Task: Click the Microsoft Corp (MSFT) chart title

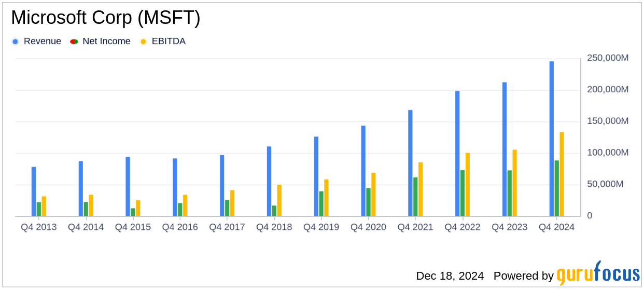Action: tap(106, 18)
